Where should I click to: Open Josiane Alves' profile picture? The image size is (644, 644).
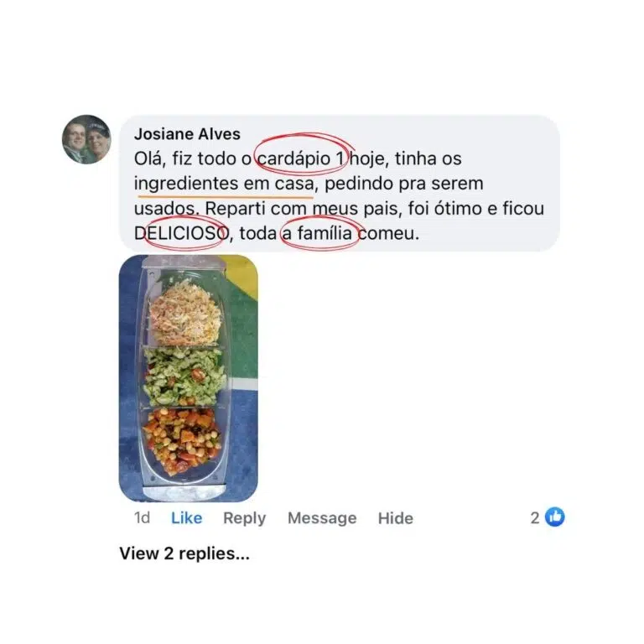click(86, 139)
